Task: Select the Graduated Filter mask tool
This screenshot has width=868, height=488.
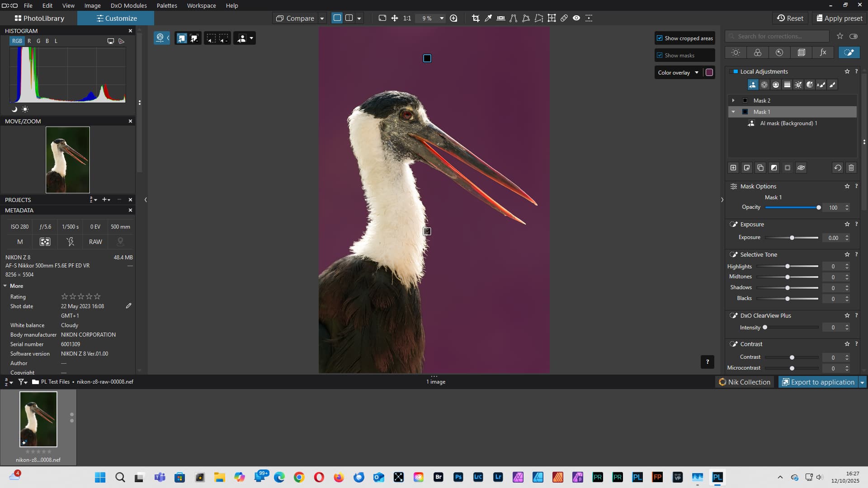Action: point(787,85)
